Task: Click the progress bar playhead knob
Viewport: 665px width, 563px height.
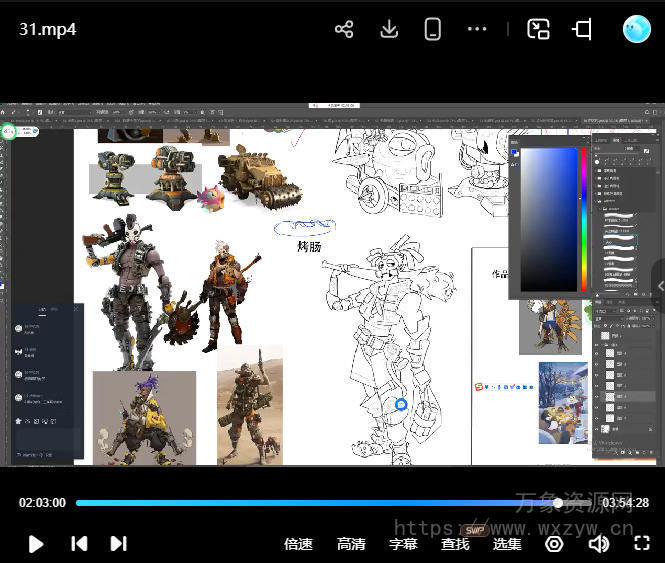Action: [558, 503]
